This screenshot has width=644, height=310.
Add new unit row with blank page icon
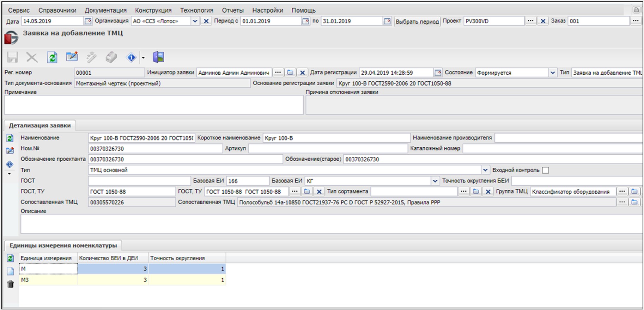pyautogui.click(x=10, y=271)
